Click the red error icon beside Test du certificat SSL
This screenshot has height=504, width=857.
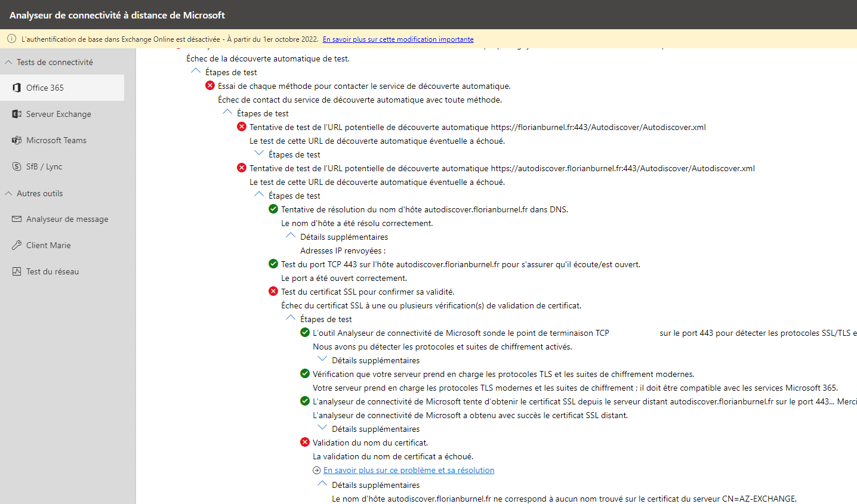(x=273, y=291)
